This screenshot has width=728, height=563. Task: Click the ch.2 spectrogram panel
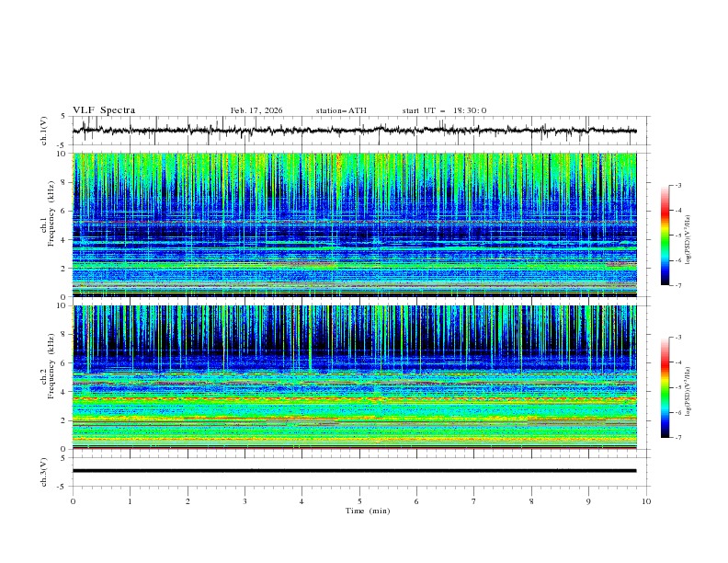tap(359, 376)
